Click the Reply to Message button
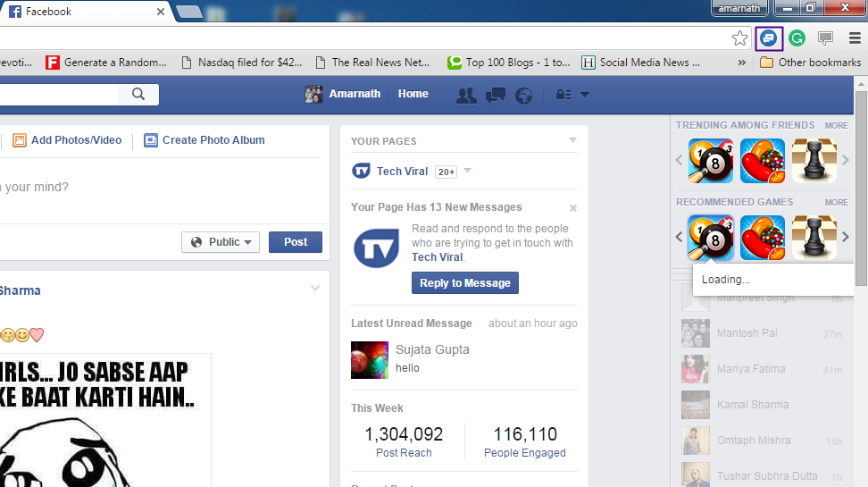 [x=465, y=282]
